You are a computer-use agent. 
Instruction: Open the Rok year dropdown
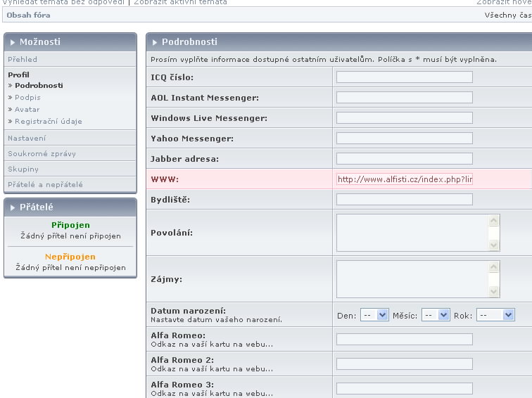click(x=495, y=315)
